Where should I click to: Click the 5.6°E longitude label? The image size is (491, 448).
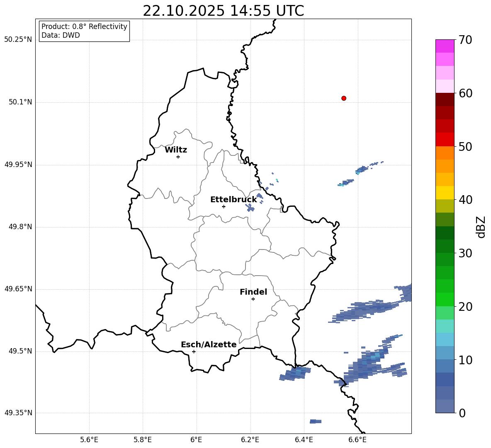point(89,440)
